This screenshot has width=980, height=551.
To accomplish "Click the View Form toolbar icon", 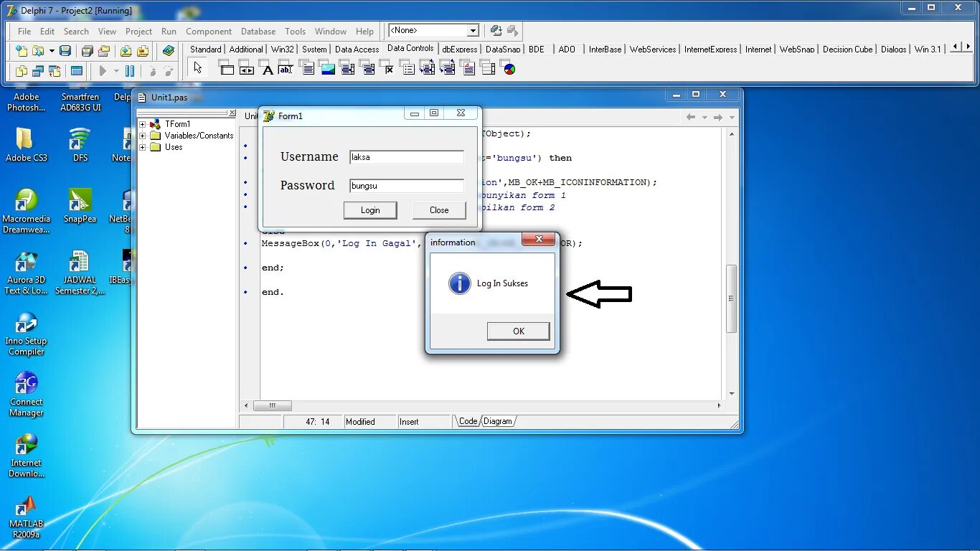I will [x=38, y=71].
